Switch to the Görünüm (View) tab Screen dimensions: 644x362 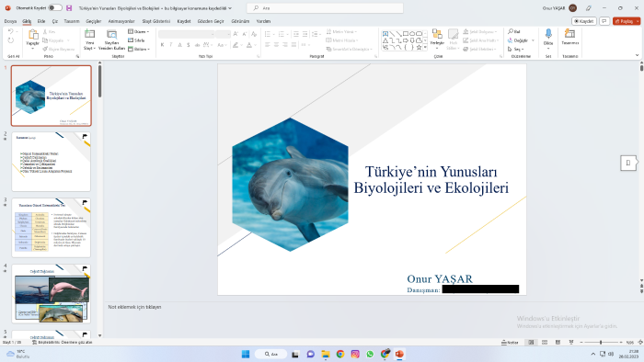tap(240, 21)
